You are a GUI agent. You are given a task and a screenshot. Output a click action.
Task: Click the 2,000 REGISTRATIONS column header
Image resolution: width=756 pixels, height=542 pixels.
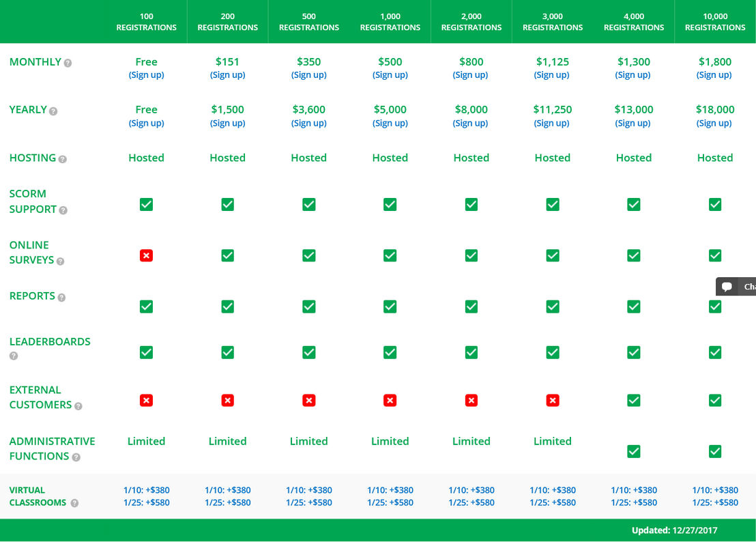471,22
